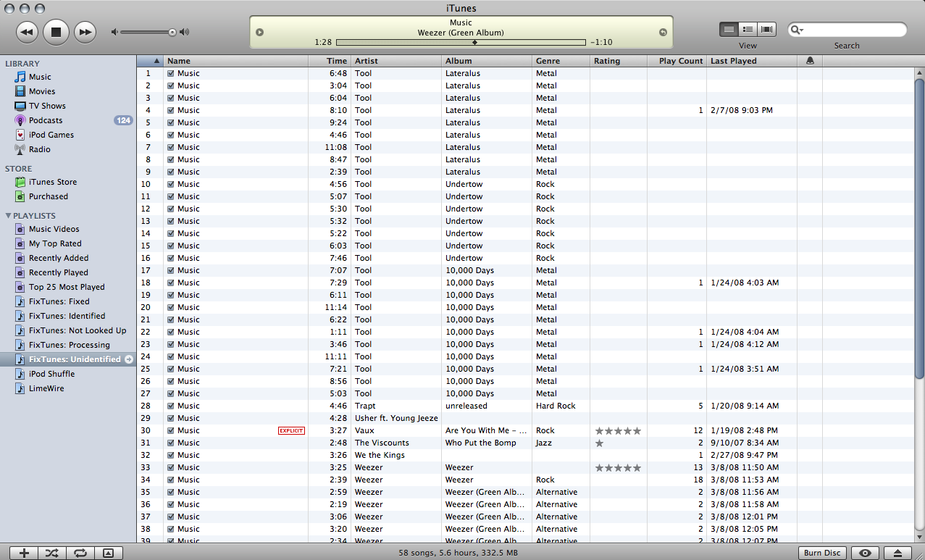Switch to Cover Flow view
This screenshot has height=560, width=925.
[x=766, y=29]
